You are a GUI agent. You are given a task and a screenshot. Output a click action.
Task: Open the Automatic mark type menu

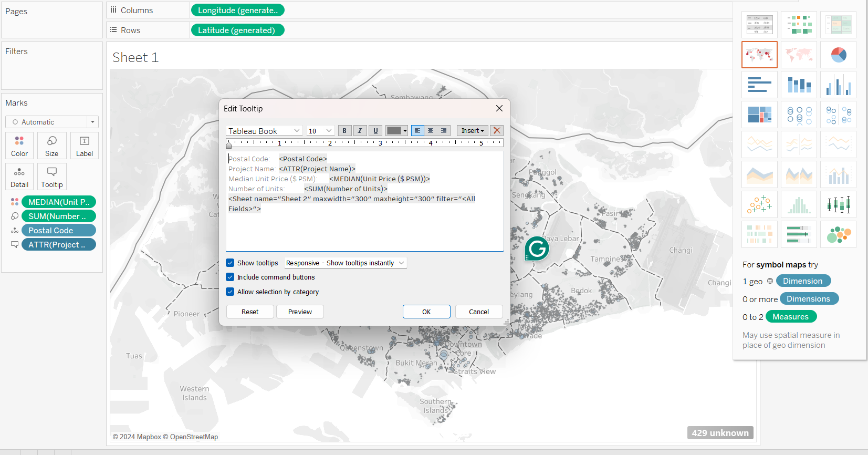pyautogui.click(x=52, y=122)
